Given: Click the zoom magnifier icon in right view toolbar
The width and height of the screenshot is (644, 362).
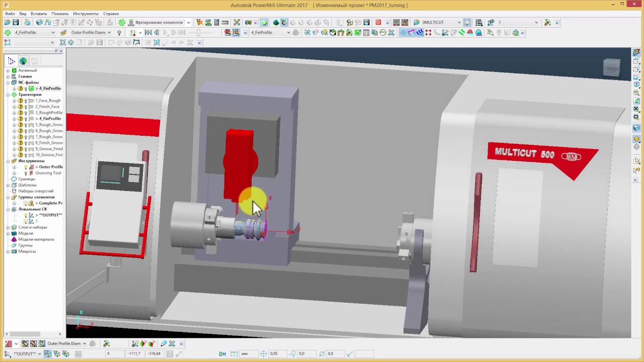Looking at the screenshot, I should tap(636, 93).
